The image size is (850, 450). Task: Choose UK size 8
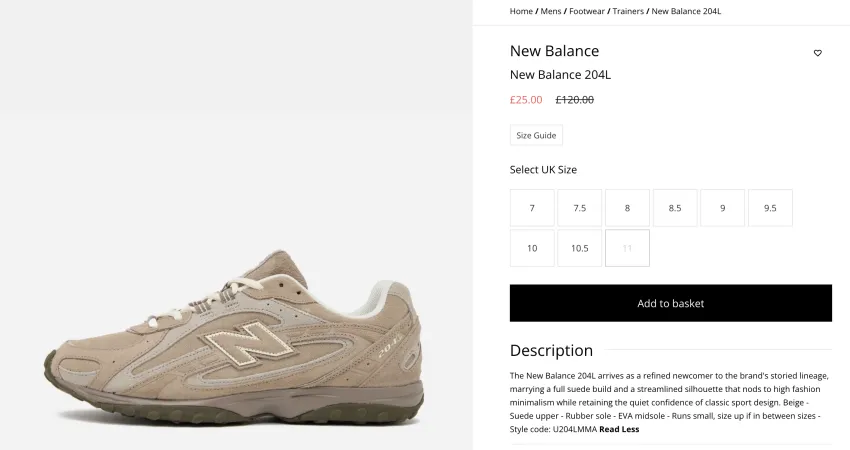(627, 208)
